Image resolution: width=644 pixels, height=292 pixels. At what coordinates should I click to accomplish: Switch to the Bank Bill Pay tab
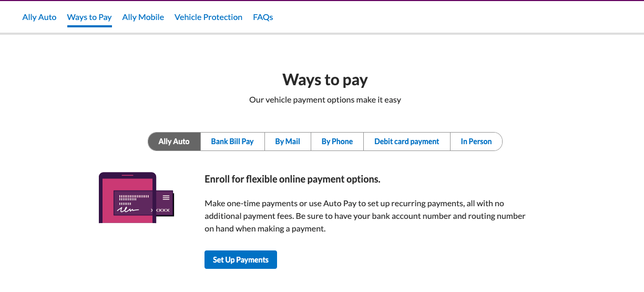point(232,142)
